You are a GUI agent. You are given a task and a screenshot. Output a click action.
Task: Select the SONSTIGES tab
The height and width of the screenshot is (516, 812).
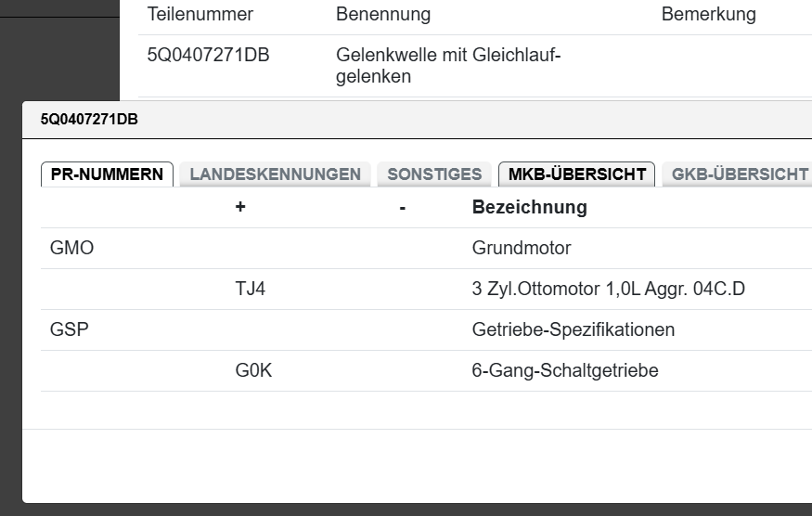click(434, 174)
